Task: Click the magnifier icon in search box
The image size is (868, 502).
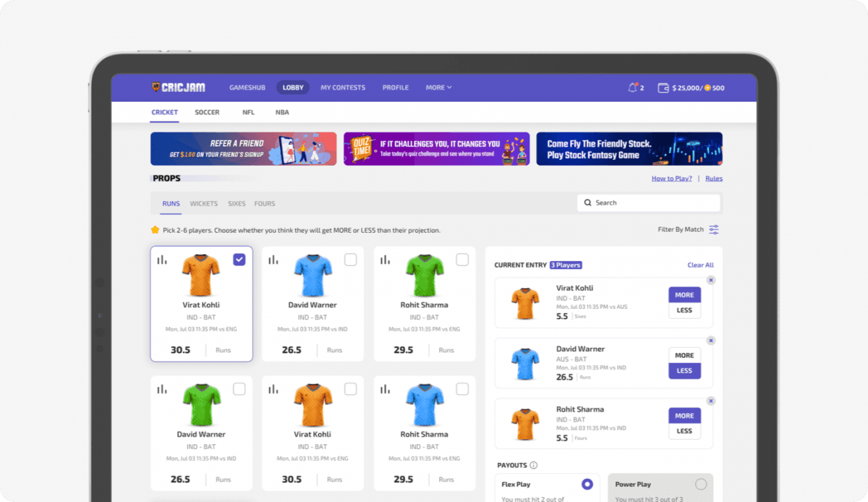Action: point(588,203)
